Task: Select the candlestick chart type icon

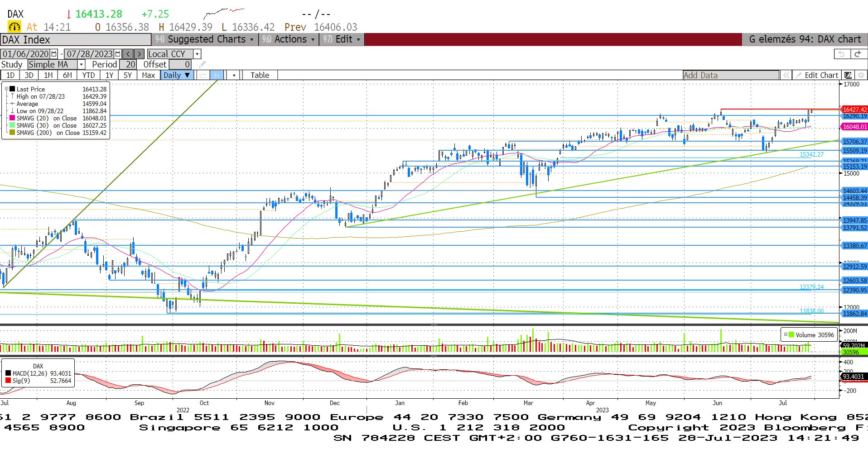Action: (217, 75)
